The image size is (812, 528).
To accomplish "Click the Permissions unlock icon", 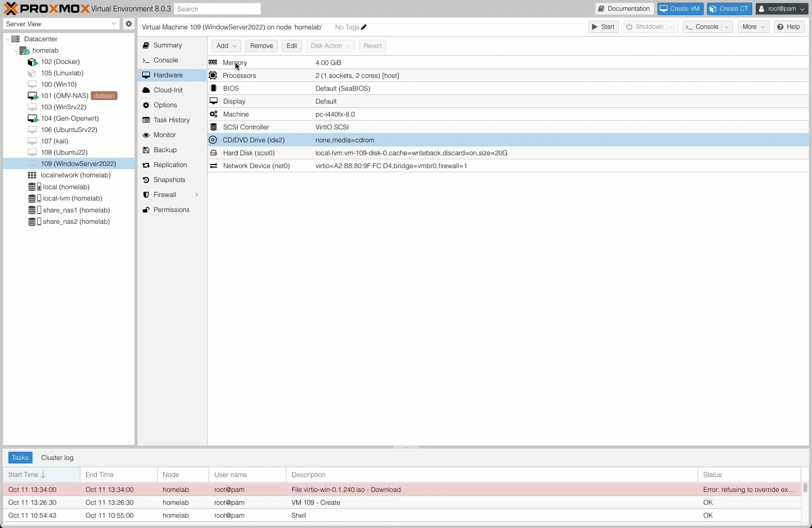I will click(146, 210).
